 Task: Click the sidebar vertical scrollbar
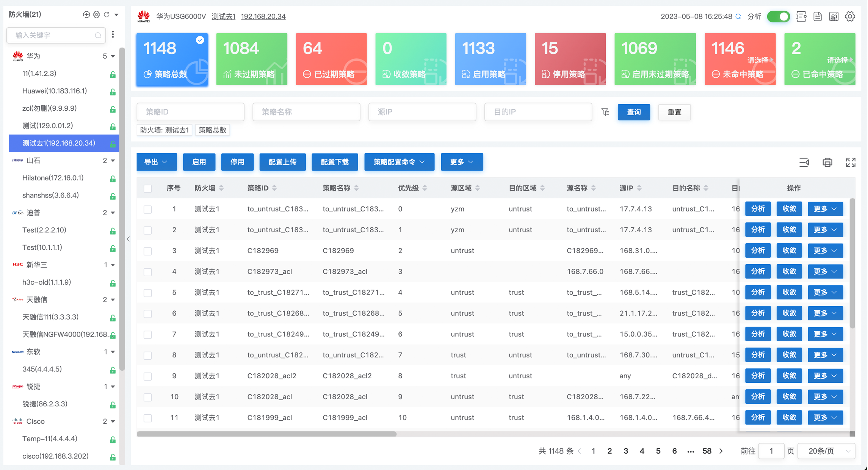click(x=122, y=208)
